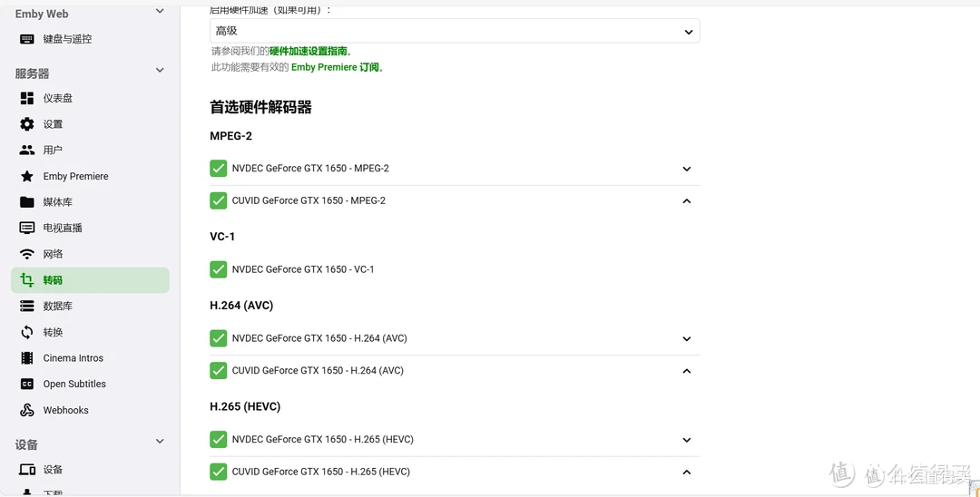980x497 pixels.
Task: Click the sync icon beside 转换
Action: (27, 332)
